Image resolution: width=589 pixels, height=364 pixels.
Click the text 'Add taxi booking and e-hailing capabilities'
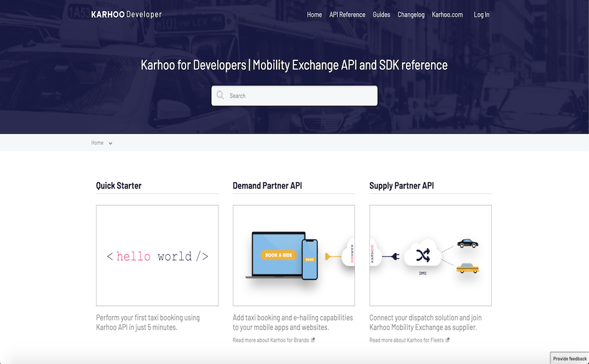tap(293, 317)
